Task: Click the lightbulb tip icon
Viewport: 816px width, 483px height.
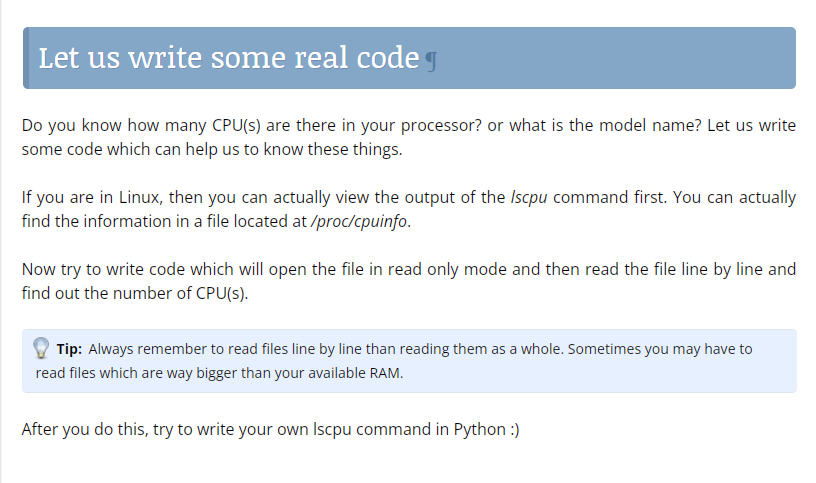Action: [41, 348]
